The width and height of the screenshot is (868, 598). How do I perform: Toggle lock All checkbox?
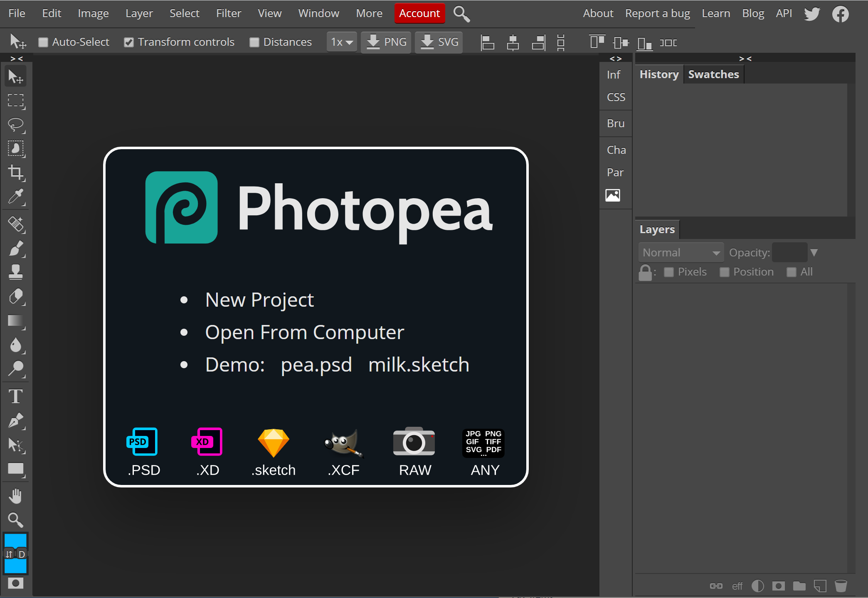coord(792,272)
